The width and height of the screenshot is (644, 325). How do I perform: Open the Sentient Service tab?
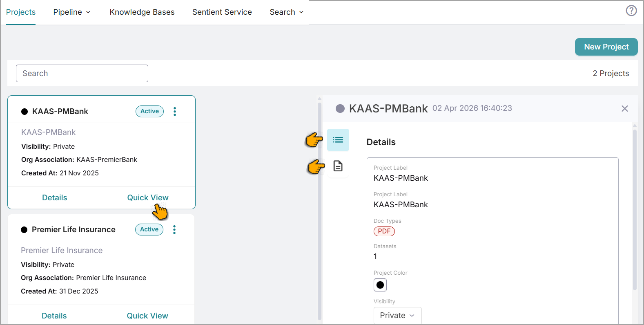222,12
